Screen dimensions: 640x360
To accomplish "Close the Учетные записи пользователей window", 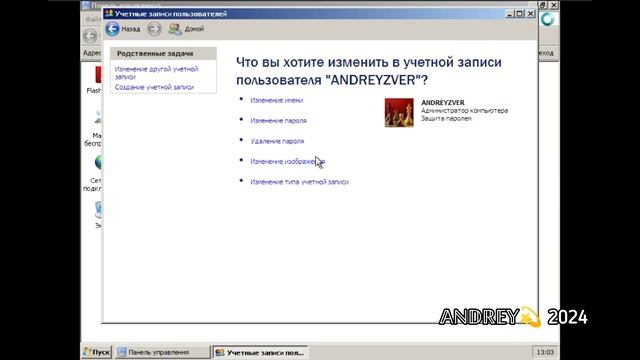I will click(x=530, y=13).
